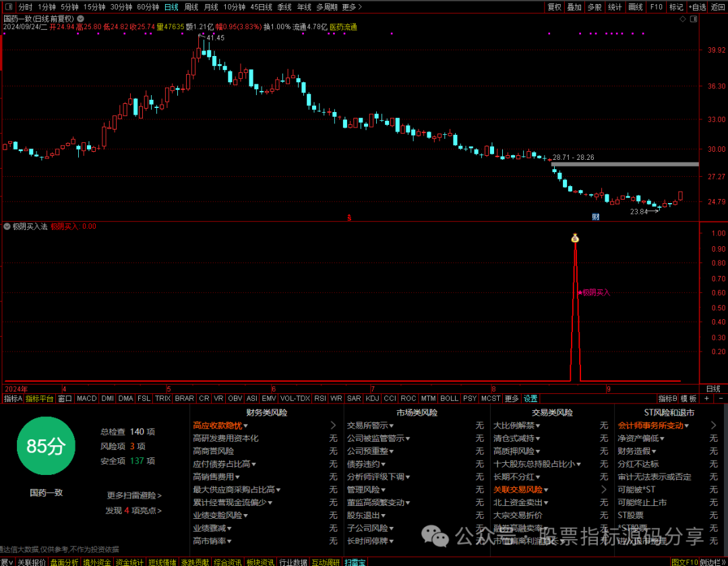Switch to 扫雷宝 bottom tab
Image resolution: width=728 pixels, height=566 pixels.
pyautogui.click(x=355, y=562)
